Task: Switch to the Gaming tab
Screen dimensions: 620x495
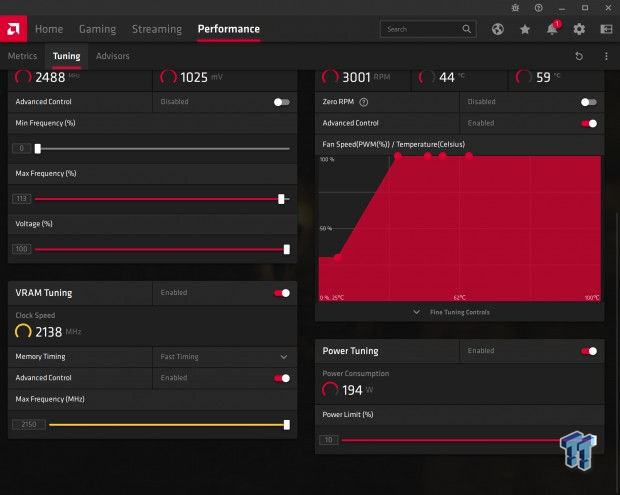Action: tap(97, 29)
